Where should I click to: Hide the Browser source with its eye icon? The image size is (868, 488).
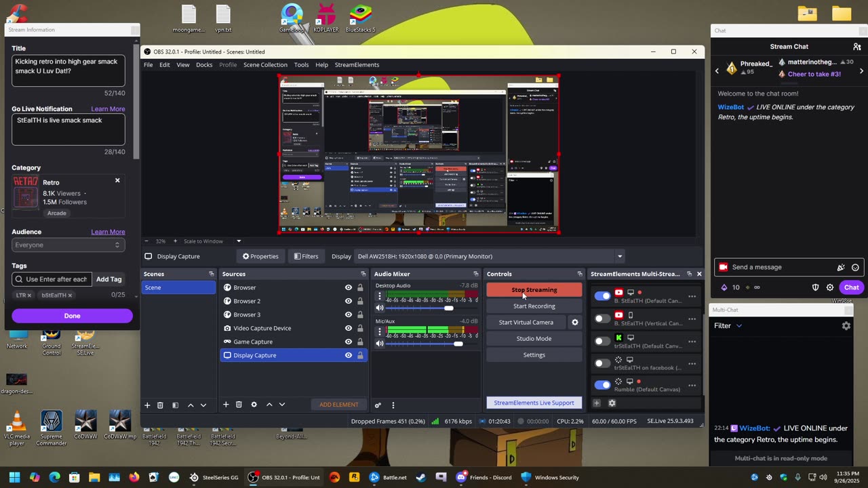tap(349, 287)
